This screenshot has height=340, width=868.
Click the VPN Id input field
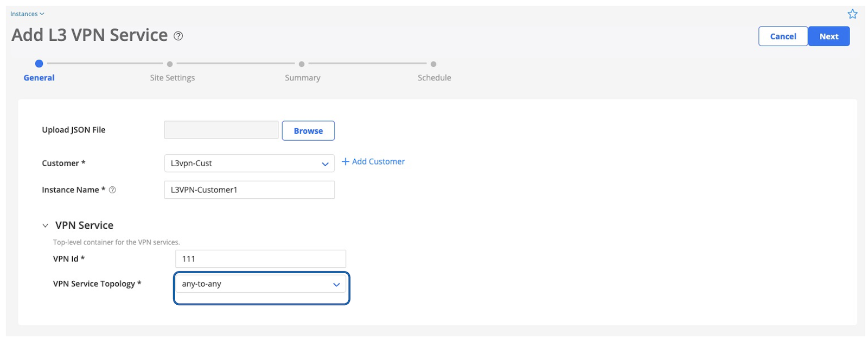point(261,259)
